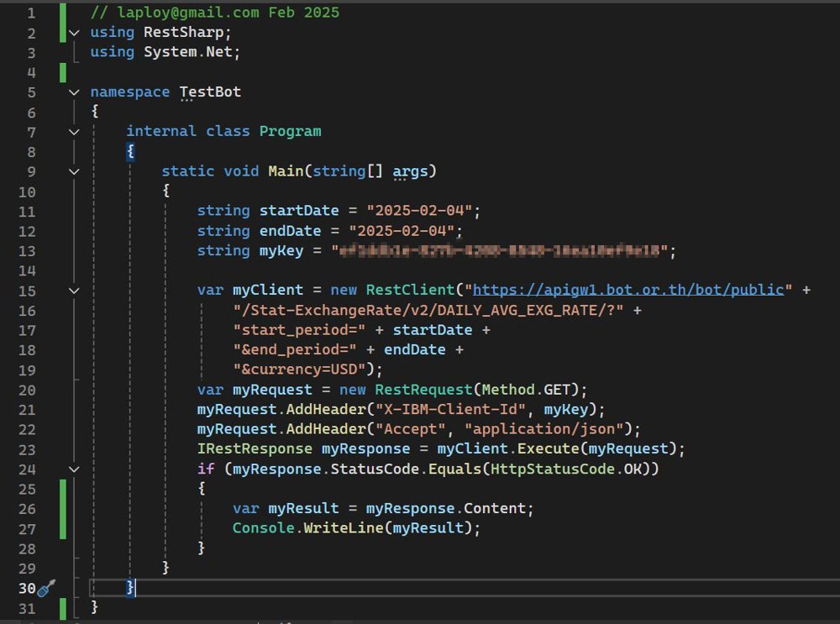Fold the if StatusCode block at line 24
Viewport: 840px width, 624px height.
coord(74,469)
